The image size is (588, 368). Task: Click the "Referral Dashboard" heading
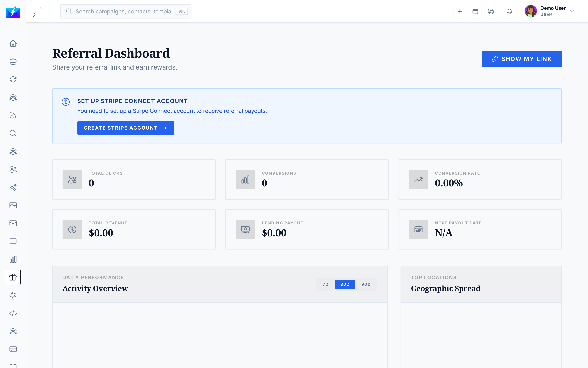coord(111,53)
